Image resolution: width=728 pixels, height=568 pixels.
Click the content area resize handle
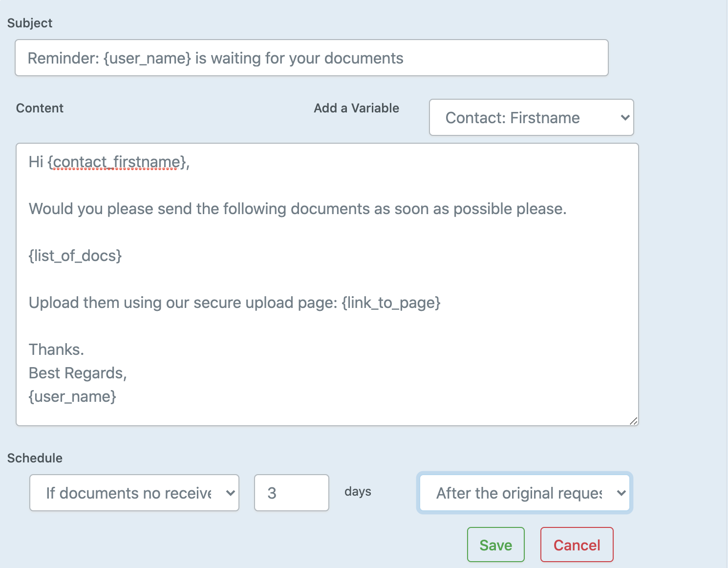[634, 421]
